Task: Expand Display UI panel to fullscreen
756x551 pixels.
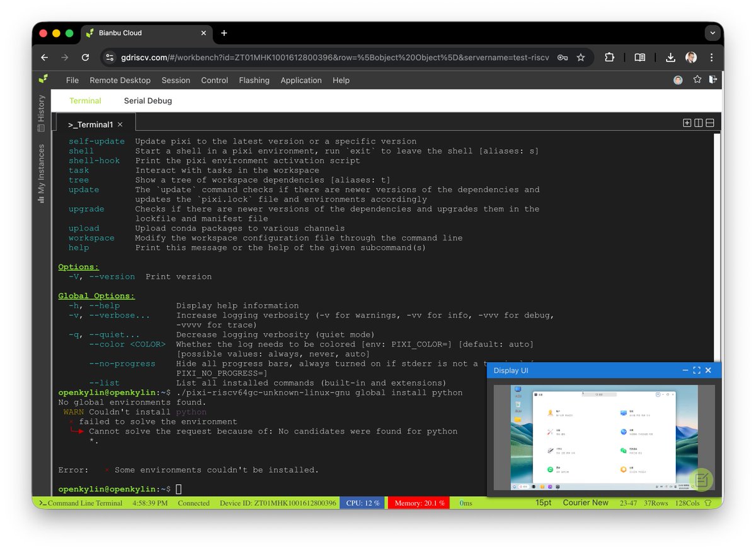Action: point(697,370)
